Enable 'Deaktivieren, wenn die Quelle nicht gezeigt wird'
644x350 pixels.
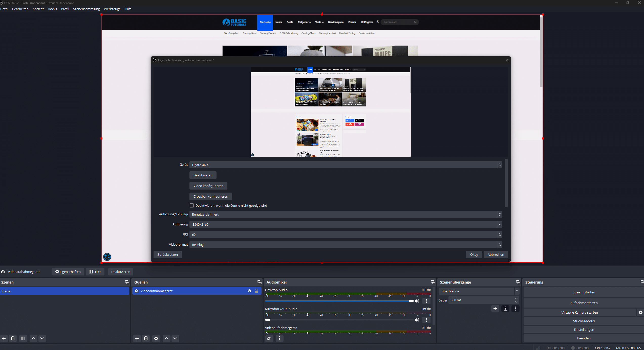click(x=192, y=205)
